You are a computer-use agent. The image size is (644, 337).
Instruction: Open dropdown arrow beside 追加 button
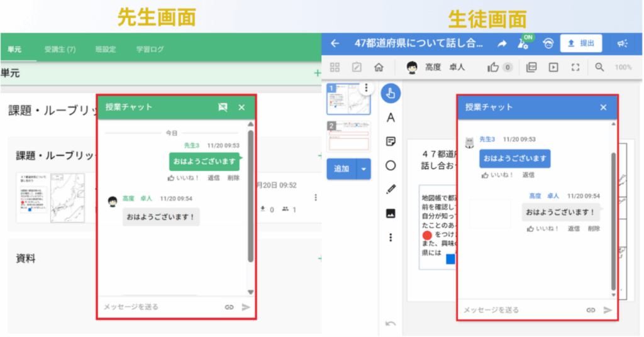(364, 168)
